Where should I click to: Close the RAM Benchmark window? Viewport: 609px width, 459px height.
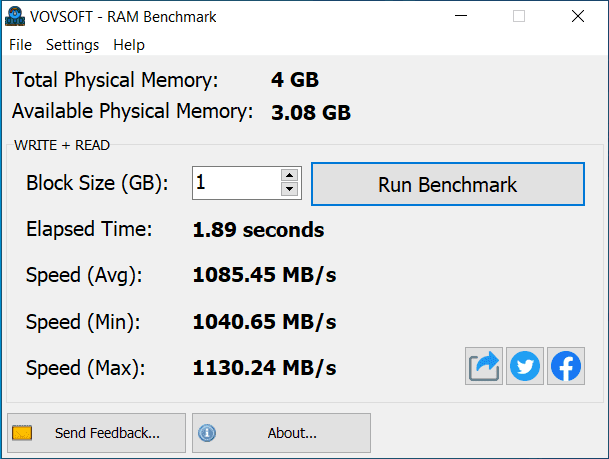pyautogui.click(x=578, y=17)
